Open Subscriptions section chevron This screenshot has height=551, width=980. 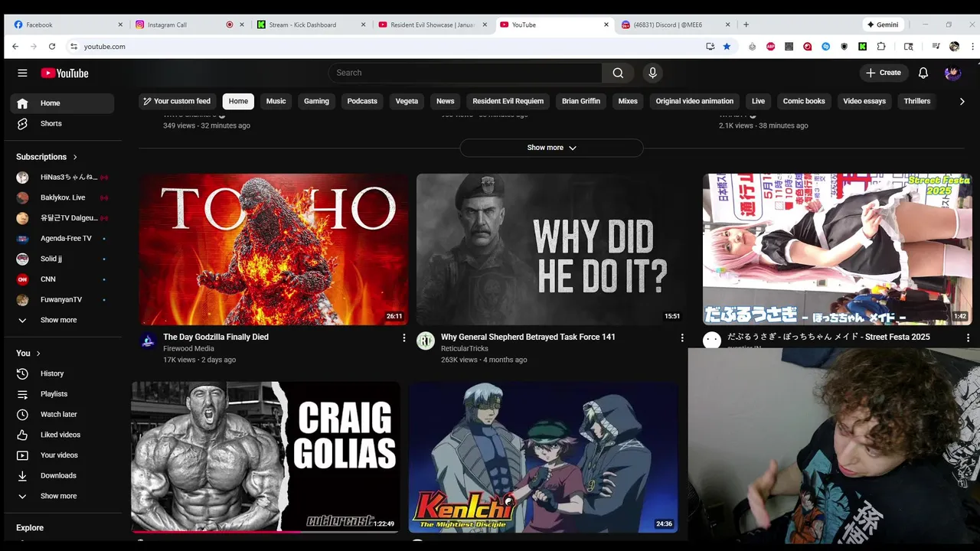click(x=75, y=157)
